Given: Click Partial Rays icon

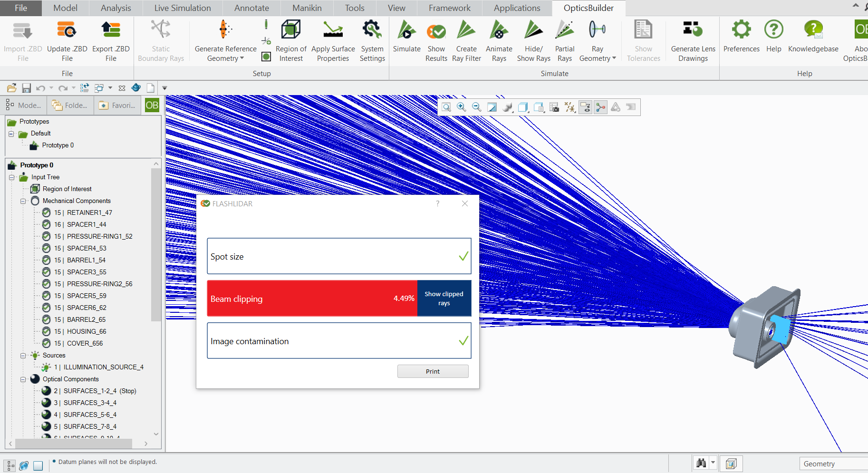Looking at the screenshot, I should (565, 30).
